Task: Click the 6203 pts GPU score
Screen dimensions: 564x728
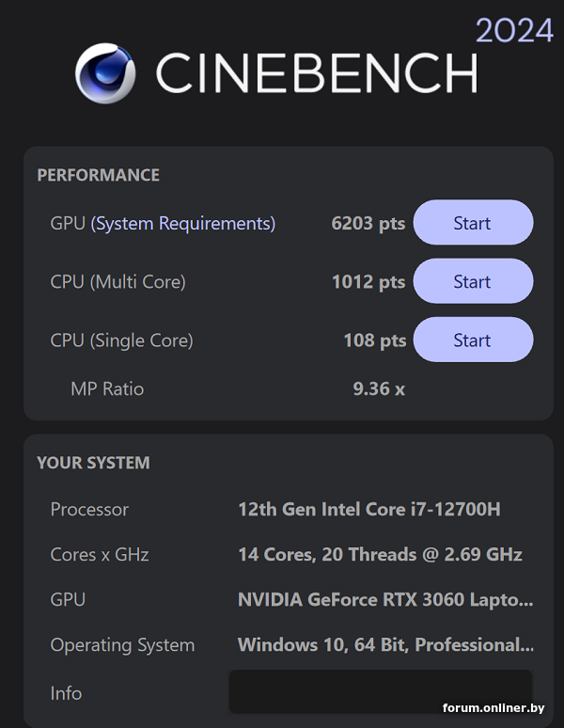Action: [368, 224]
